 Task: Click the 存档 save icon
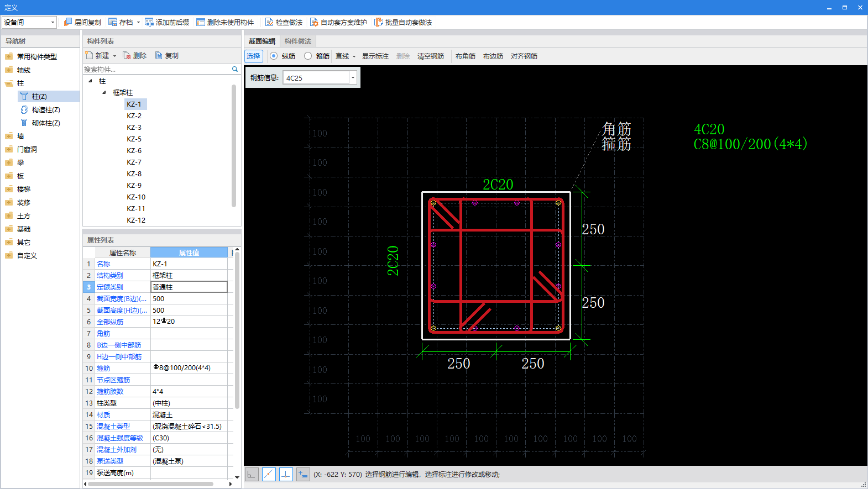[113, 22]
